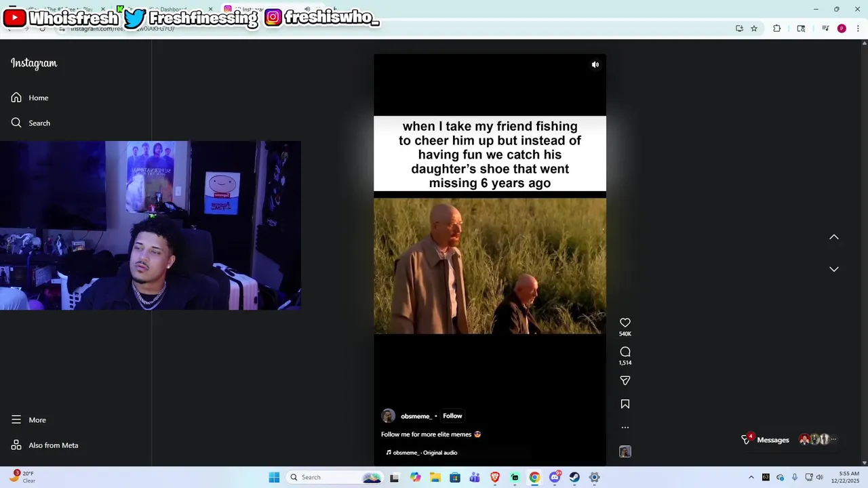Click the obsmeme_ profile avatar

388,416
